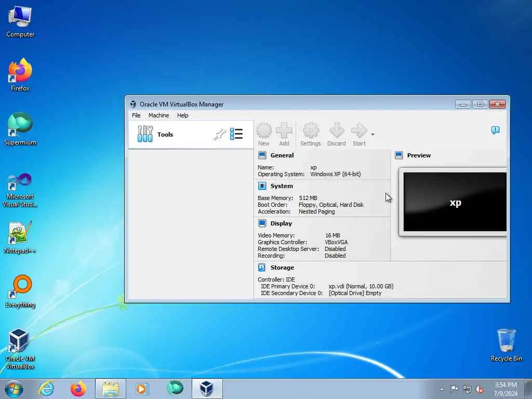The image size is (532, 399).
Task: Click the taskbar clock showing 3:54 PM
Action: [506, 389]
